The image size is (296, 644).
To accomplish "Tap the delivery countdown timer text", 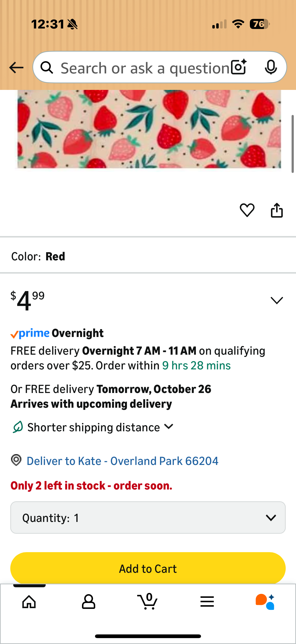I will 196,365.
